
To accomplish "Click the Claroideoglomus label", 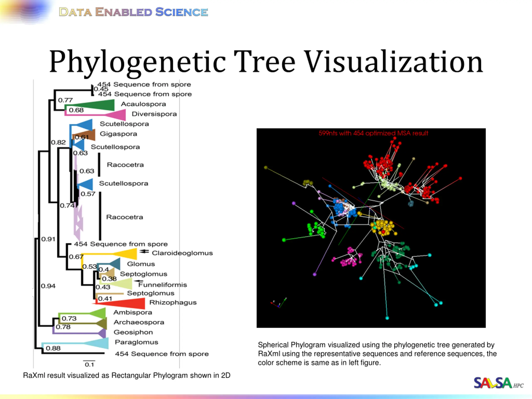I will pos(182,253).
